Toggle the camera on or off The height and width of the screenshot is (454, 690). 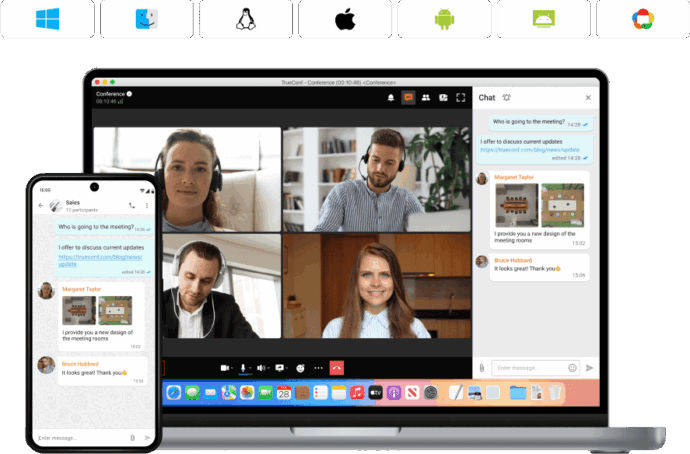224,368
